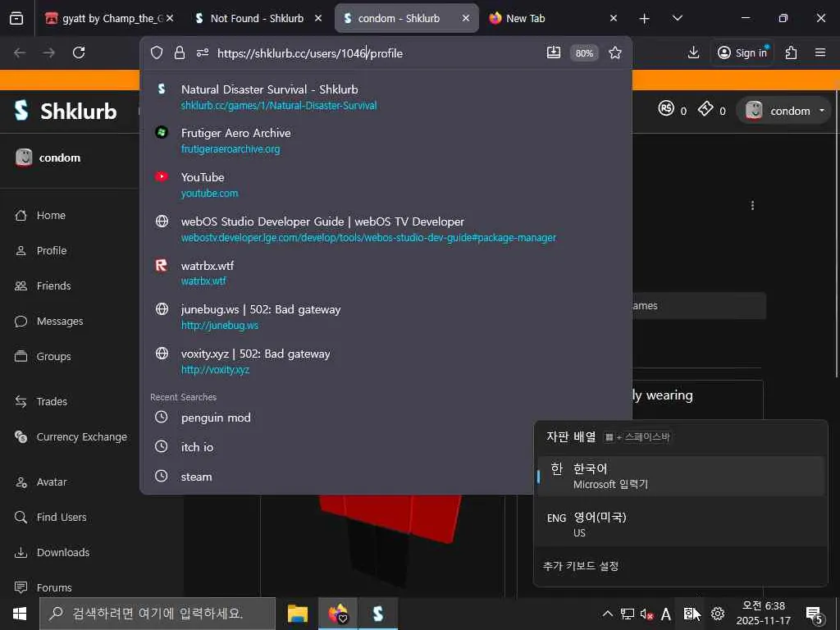Select ENG US keyboard layout

(x=680, y=524)
